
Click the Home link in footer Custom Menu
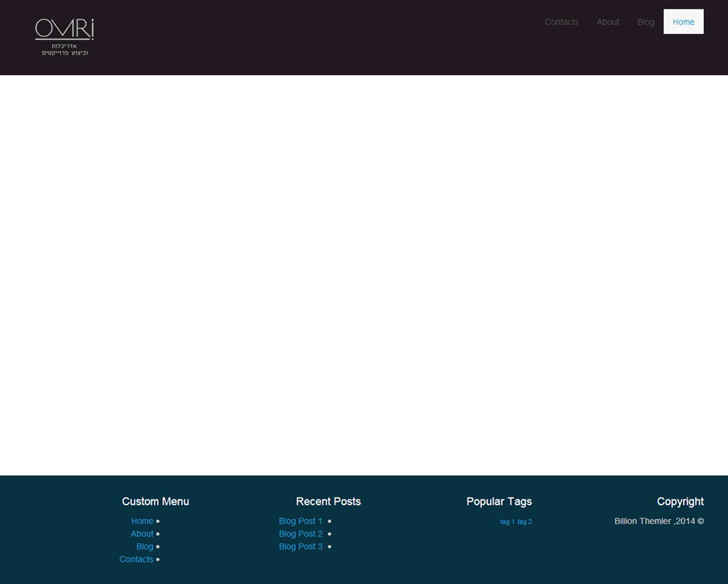coord(142,521)
